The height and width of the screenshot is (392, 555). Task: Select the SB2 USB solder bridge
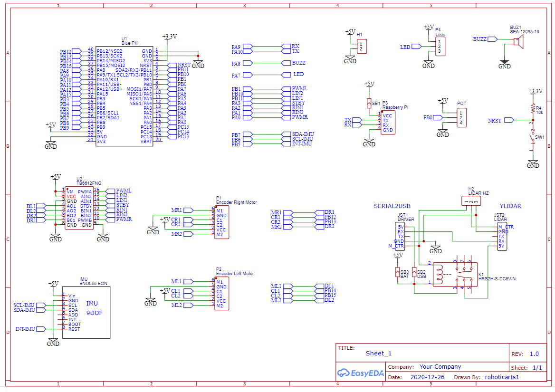[414, 272]
